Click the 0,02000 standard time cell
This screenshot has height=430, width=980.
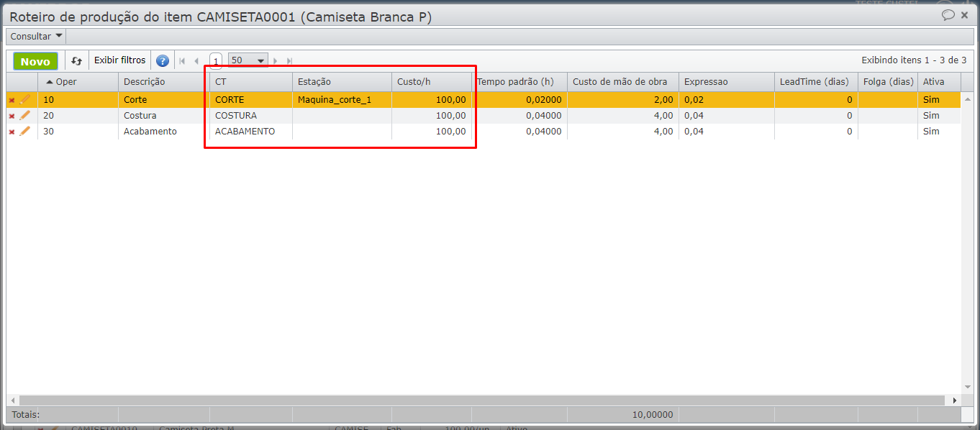520,100
